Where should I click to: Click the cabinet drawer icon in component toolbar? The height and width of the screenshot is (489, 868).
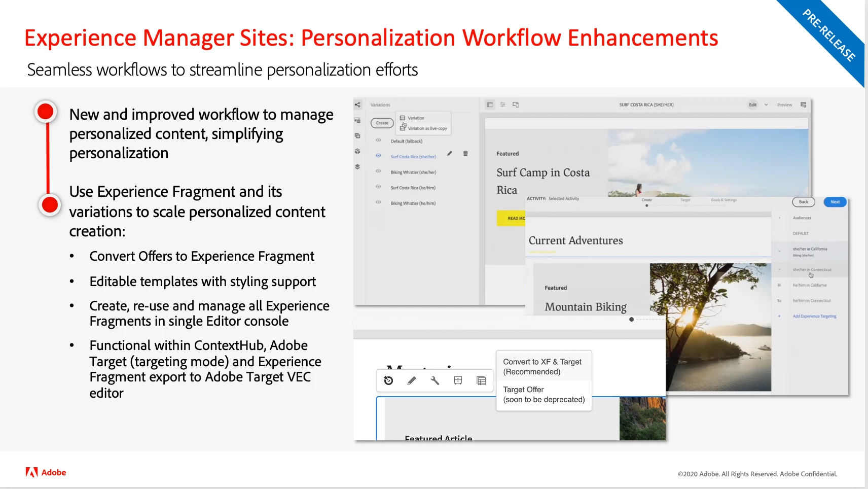(x=458, y=380)
